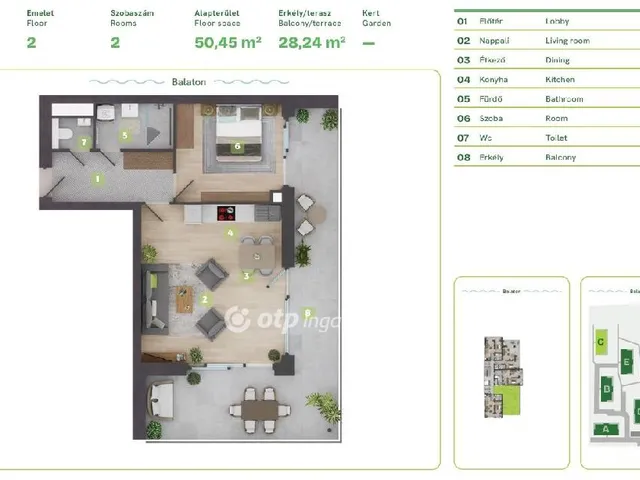Screen dimensions: 640x480
Task: Click room marker 2 in the living room
Action: 204,298
